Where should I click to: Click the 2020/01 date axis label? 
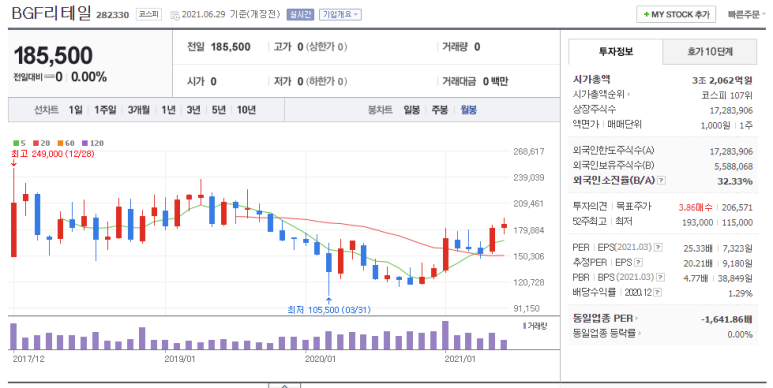320,359
